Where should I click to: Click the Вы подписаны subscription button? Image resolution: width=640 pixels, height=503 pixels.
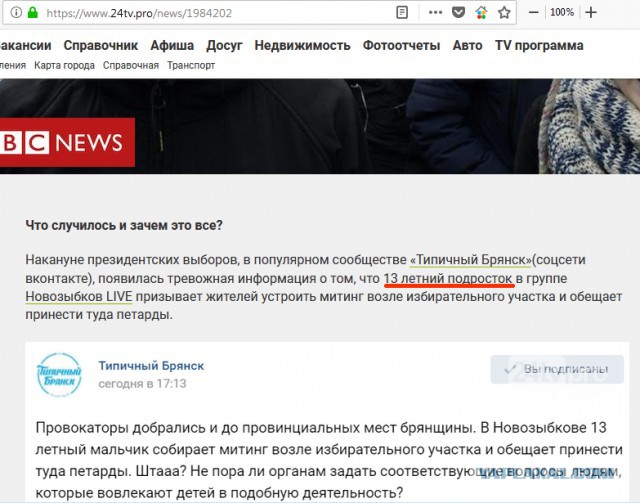point(557,369)
